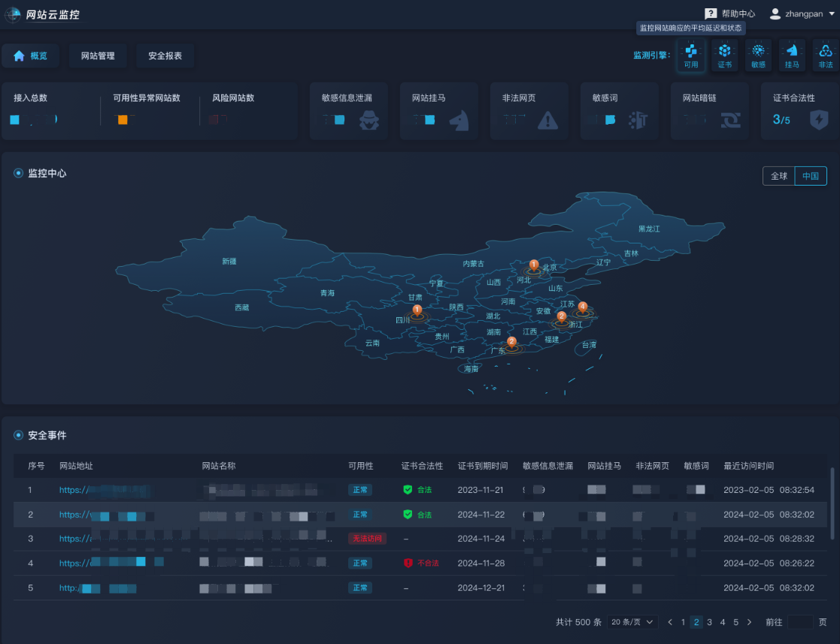Go to next page with right chevron
This screenshot has width=840, height=644.
point(749,622)
